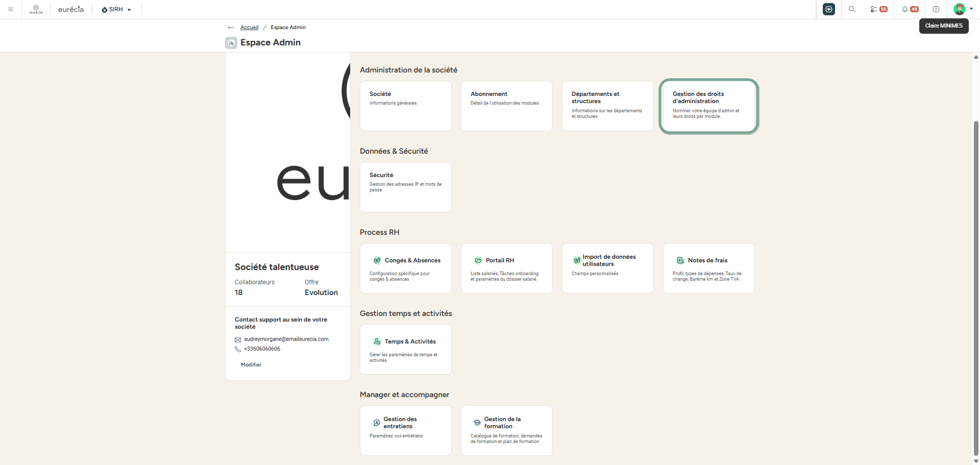The image size is (980, 465).
Task: Open the Société informations générales card
Action: tap(406, 106)
